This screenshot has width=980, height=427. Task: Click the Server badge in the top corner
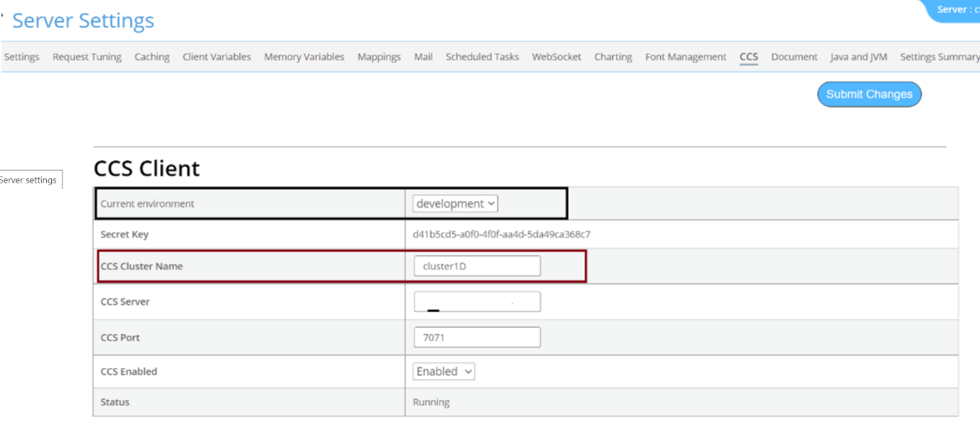955,9
